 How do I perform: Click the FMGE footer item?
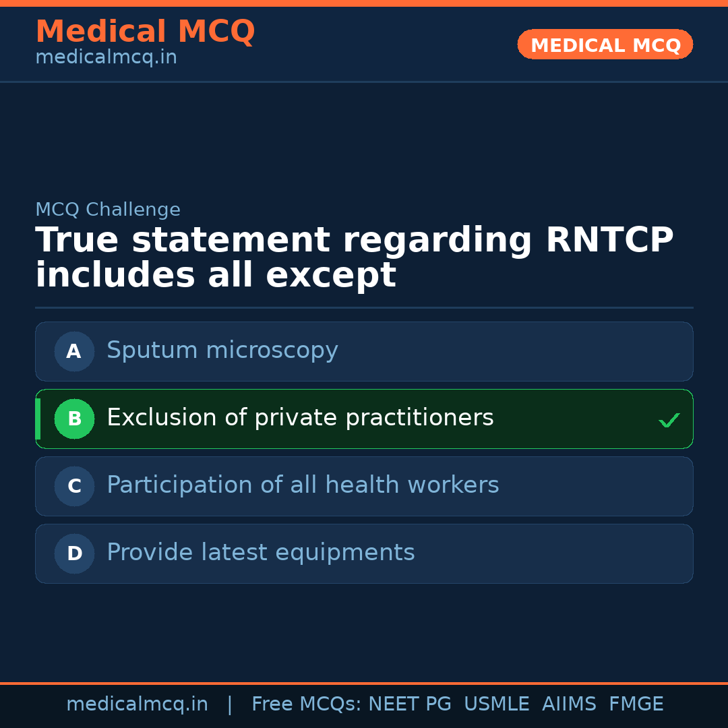tap(636, 704)
